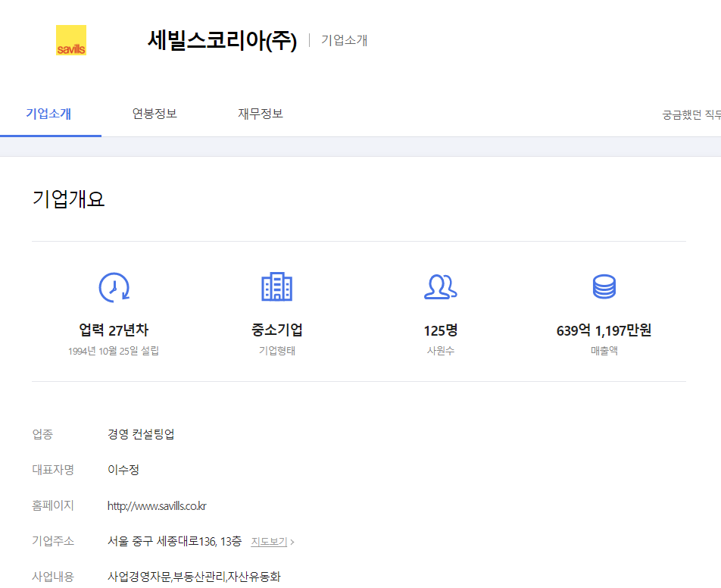Image resolution: width=721 pixels, height=588 pixels.
Task: Open the 재무정보 tab
Action: click(x=261, y=114)
